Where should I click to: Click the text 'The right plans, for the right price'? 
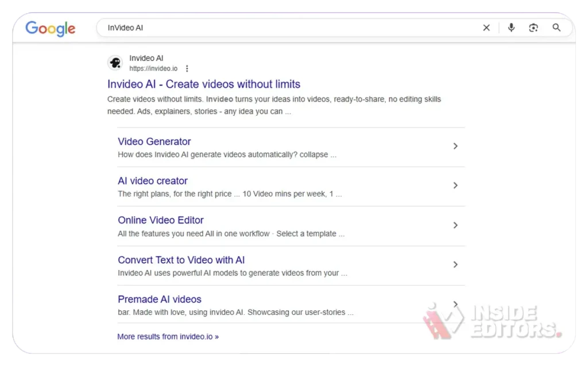[x=175, y=194]
